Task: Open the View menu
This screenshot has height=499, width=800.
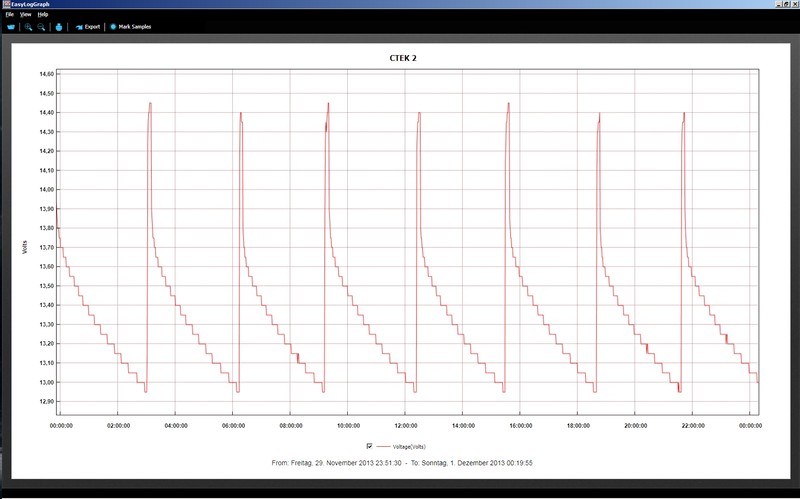Action: [25, 14]
